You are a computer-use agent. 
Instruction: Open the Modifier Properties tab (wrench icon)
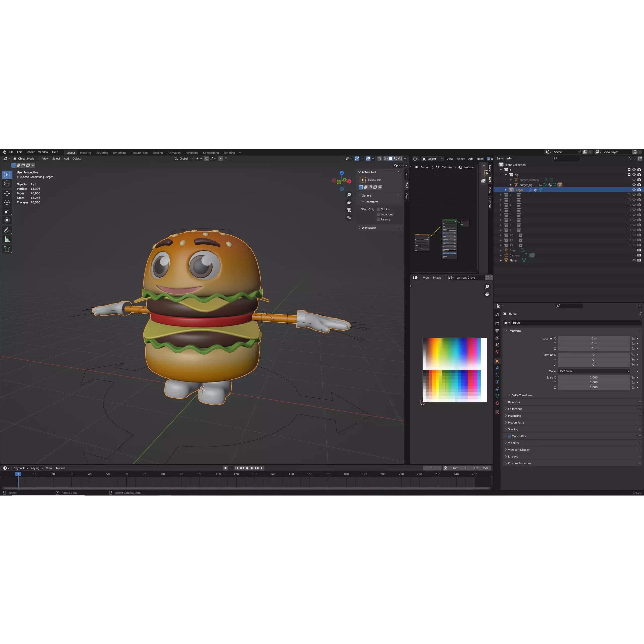[497, 368]
